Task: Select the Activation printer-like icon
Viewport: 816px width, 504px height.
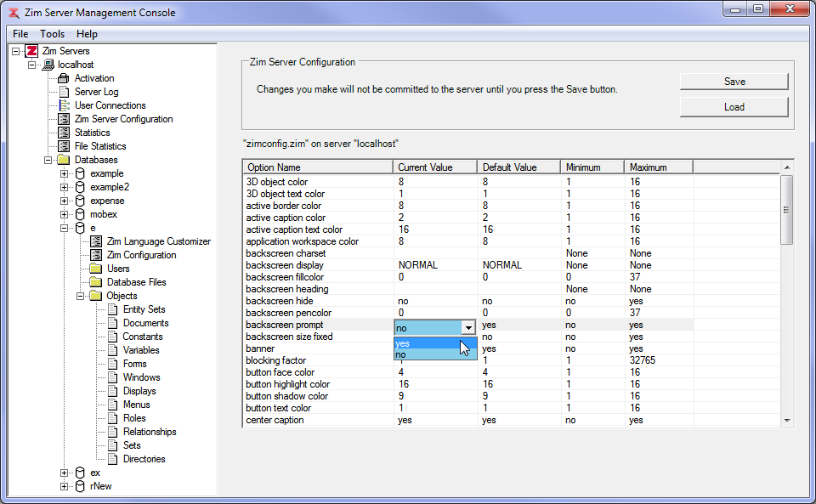Action: [x=64, y=78]
